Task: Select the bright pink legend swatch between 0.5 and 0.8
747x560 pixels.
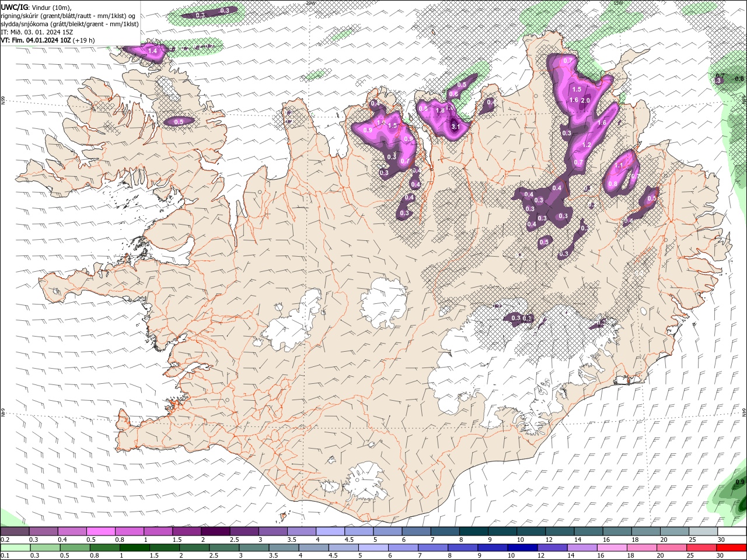Action: [x=102, y=531]
